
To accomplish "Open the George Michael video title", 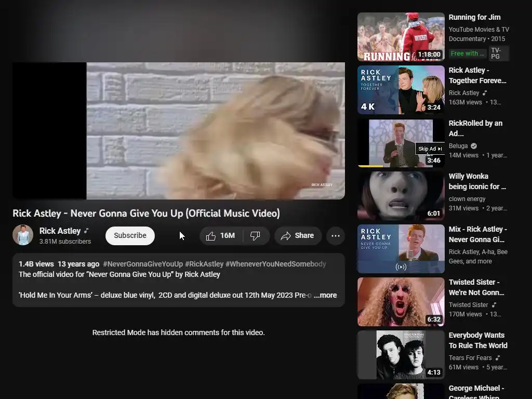I will coord(476,392).
